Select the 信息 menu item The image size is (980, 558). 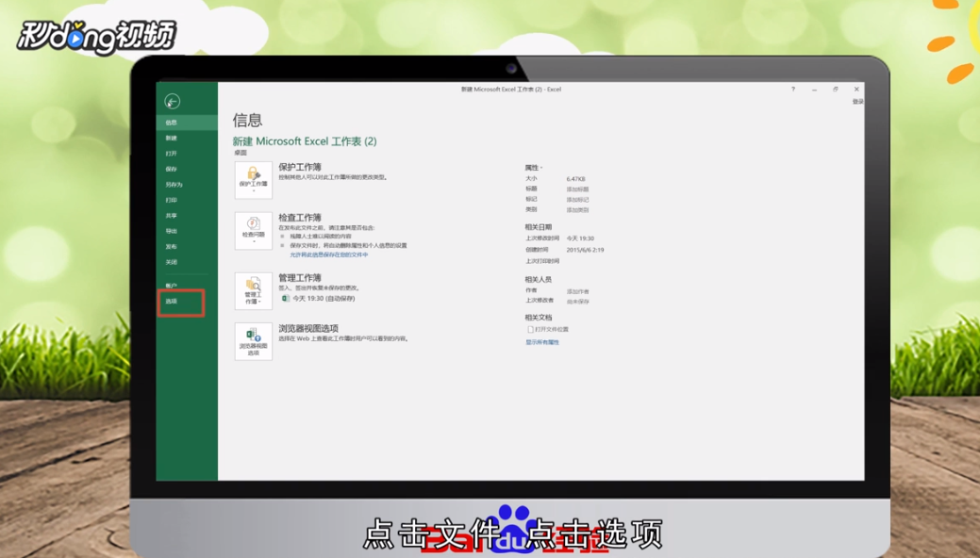(187, 123)
